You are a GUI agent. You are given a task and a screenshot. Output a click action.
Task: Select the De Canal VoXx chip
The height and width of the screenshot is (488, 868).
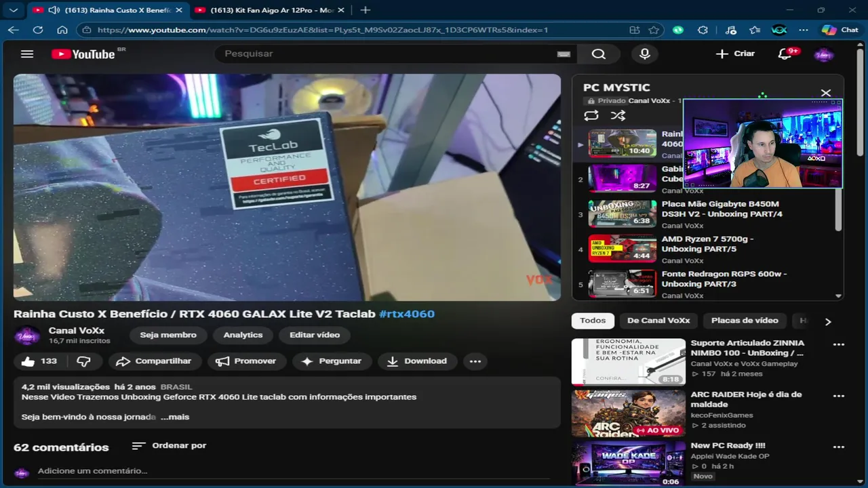click(x=658, y=321)
